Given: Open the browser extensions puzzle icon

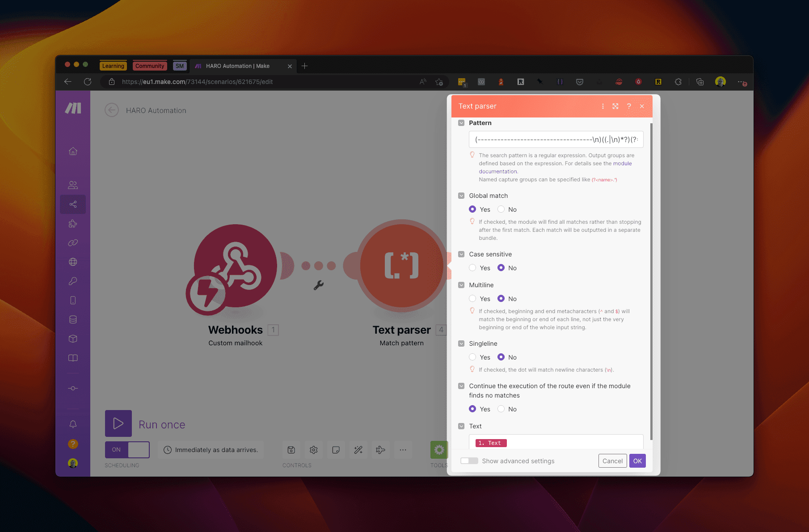Looking at the screenshot, I should tap(678, 82).
